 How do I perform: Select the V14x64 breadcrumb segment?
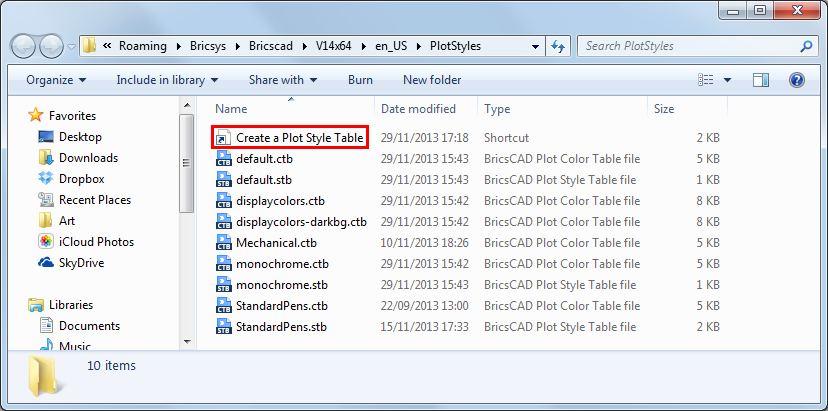tap(333, 46)
